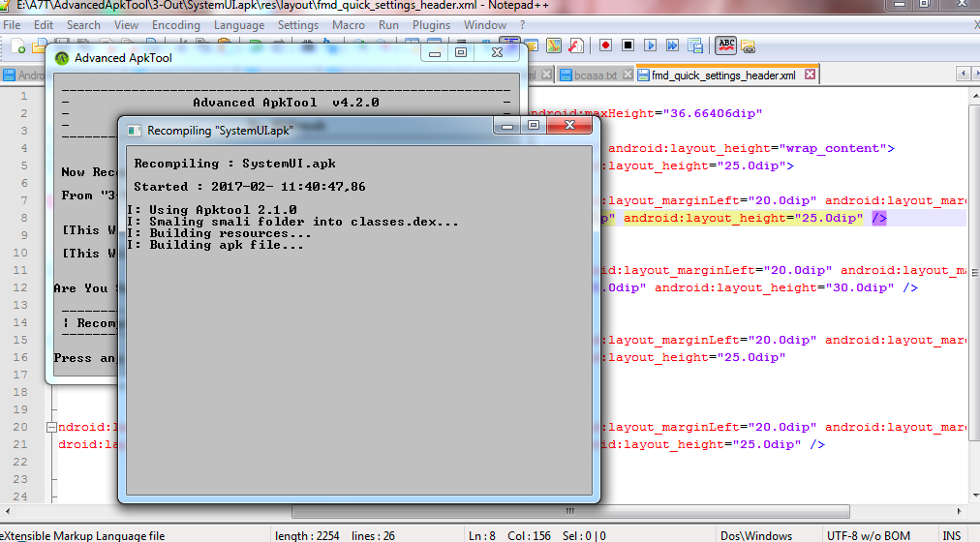This screenshot has width=980, height=542.
Task: Open the Macro menu
Action: point(348,25)
